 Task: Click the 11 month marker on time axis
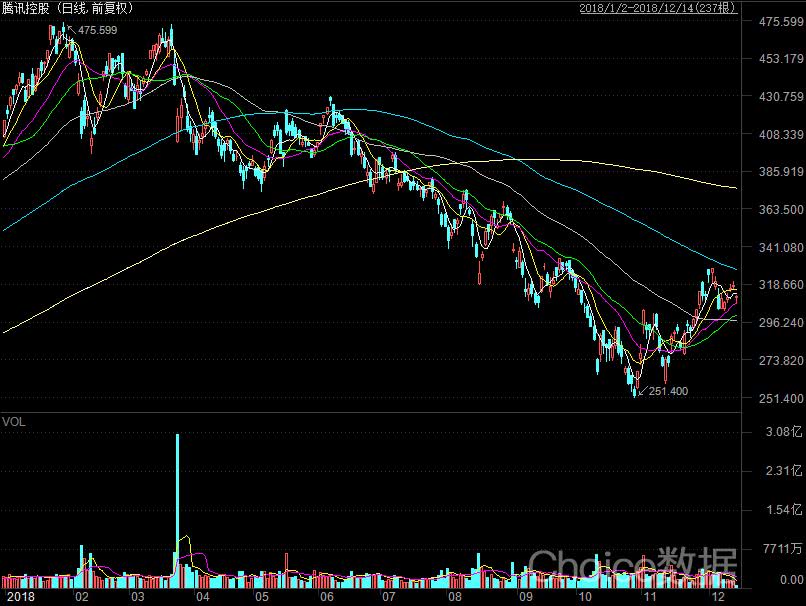click(650, 597)
